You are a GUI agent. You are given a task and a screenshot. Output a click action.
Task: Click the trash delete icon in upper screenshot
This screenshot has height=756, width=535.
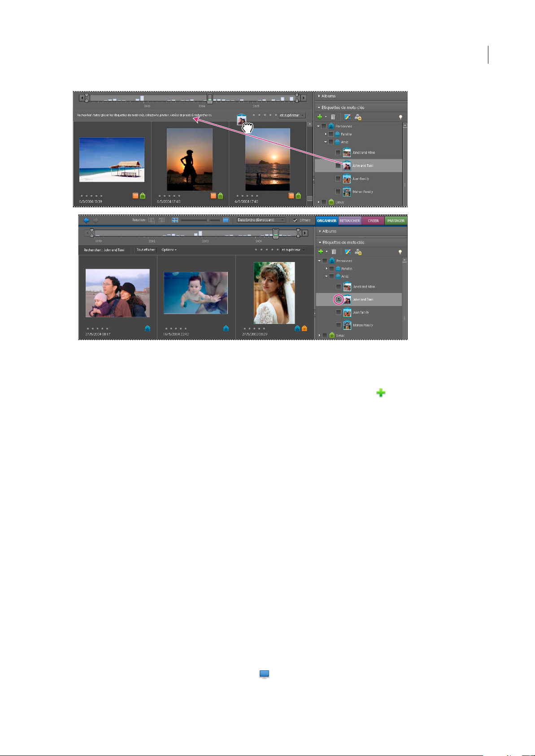pos(333,117)
